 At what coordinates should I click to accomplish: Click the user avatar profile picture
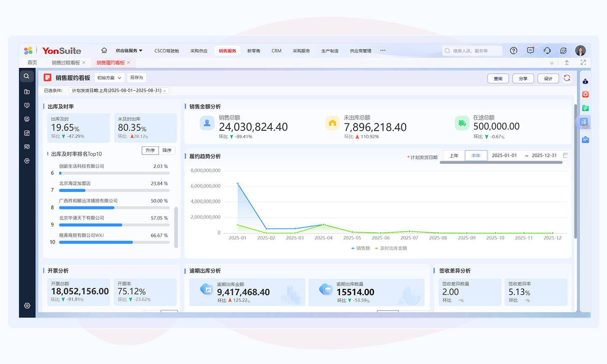(580, 51)
